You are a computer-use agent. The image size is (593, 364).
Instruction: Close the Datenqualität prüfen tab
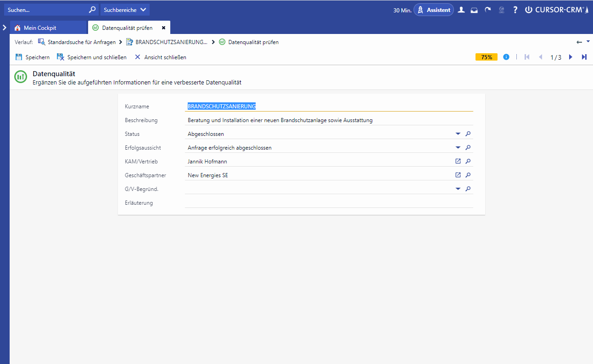coord(163,28)
